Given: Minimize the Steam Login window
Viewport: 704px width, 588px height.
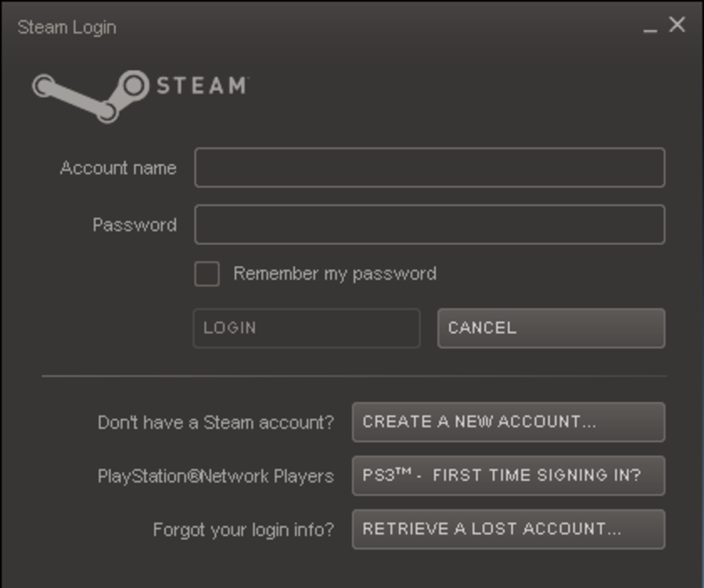Looking at the screenshot, I should coord(650,27).
